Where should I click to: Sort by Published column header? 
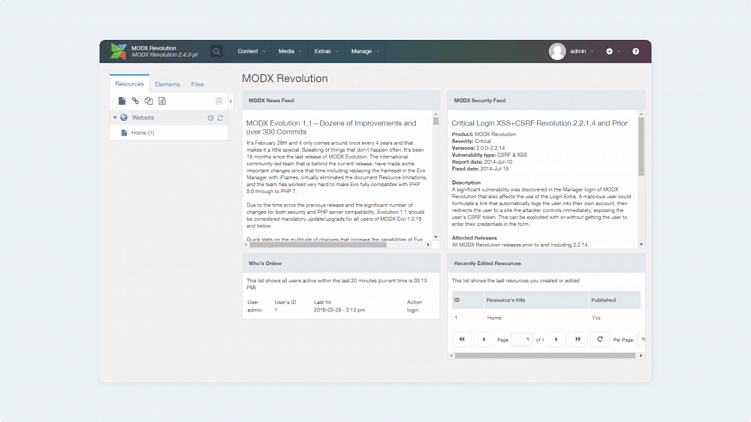click(x=614, y=300)
